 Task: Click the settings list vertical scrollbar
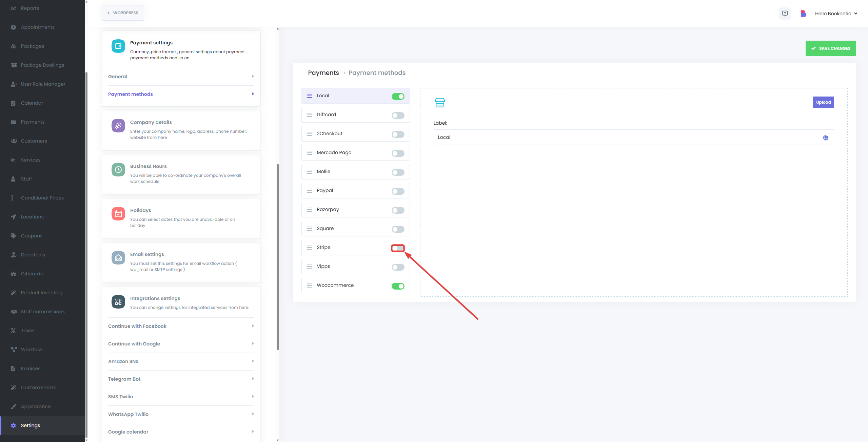coord(278,257)
